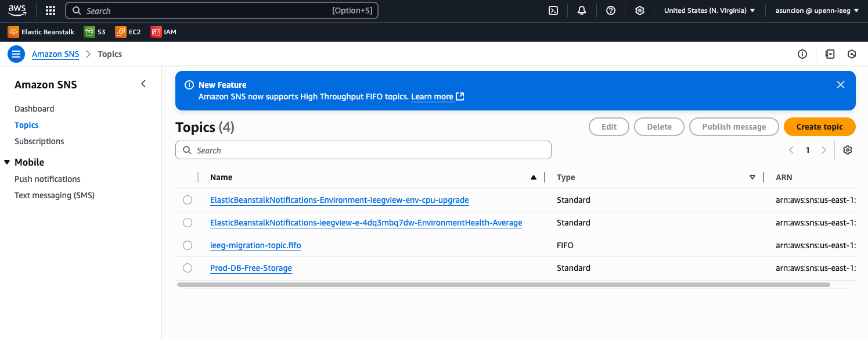The width and height of the screenshot is (868, 340).
Task: Click the ARN column header
Action: pos(784,177)
